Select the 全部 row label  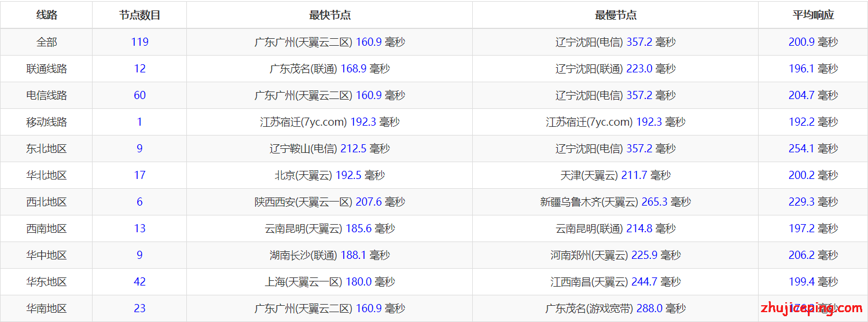coord(46,42)
